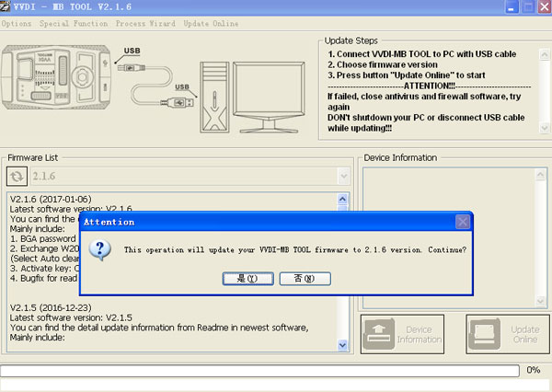Click the VVDI app icon in title bar
The image size is (552, 392).
(x=5, y=6)
